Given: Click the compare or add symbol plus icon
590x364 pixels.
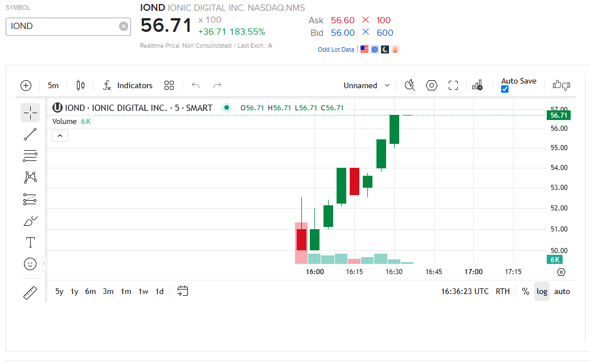Looking at the screenshot, I should [x=26, y=86].
